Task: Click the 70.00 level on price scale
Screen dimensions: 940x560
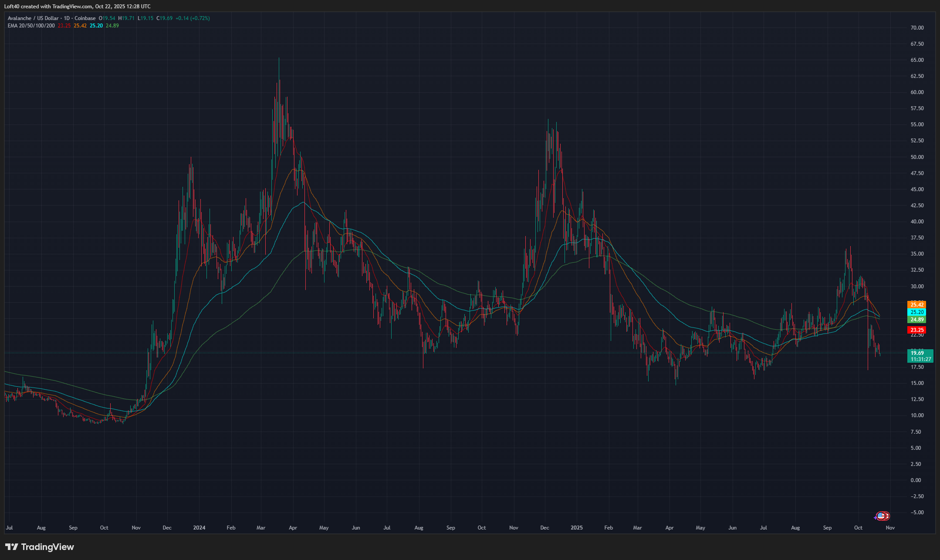Action: (x=917, y=28)
